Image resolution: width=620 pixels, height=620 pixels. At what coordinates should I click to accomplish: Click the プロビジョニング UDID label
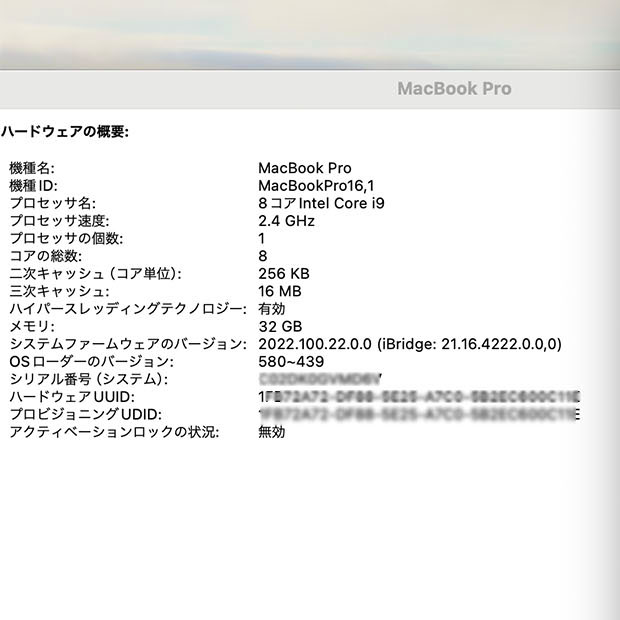pyautogui.click(x=86, y=414)
